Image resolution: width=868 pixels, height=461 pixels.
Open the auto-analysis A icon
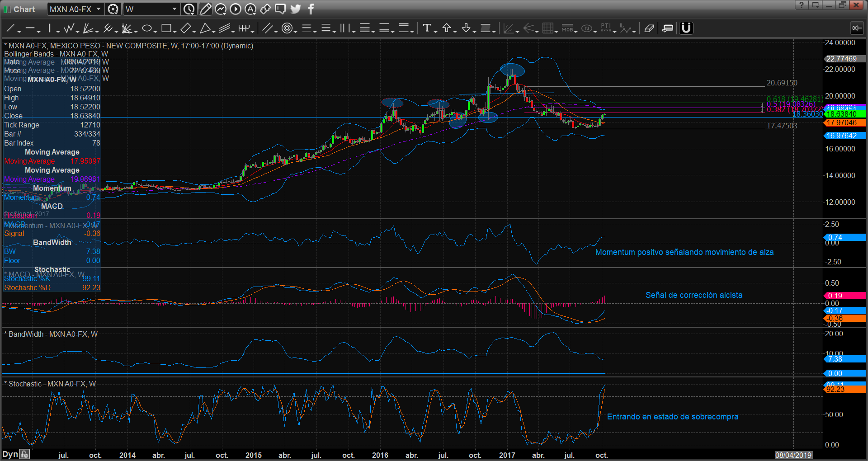tap(250, 9)
